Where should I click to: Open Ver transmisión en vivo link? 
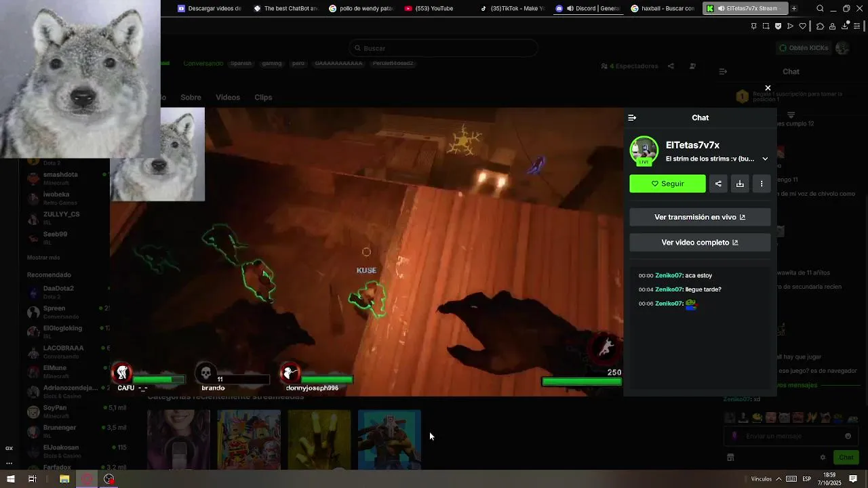700,217
